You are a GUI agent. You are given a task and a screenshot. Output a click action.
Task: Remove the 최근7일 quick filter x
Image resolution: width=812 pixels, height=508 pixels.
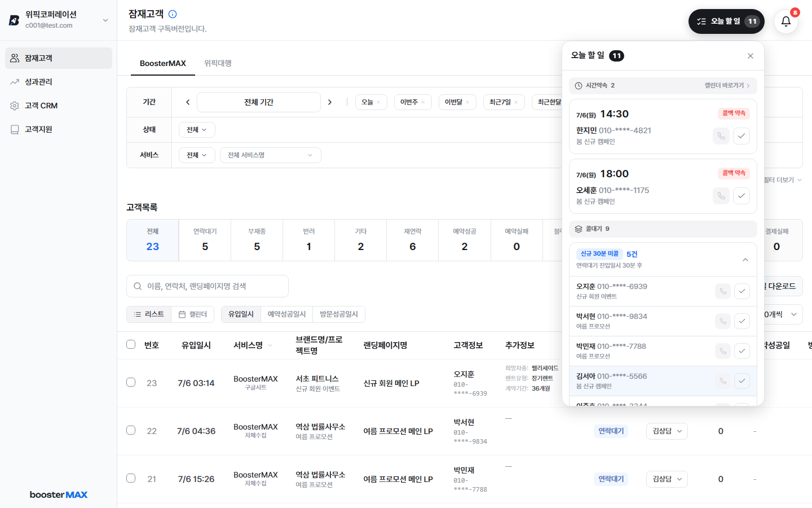point(516,102)
